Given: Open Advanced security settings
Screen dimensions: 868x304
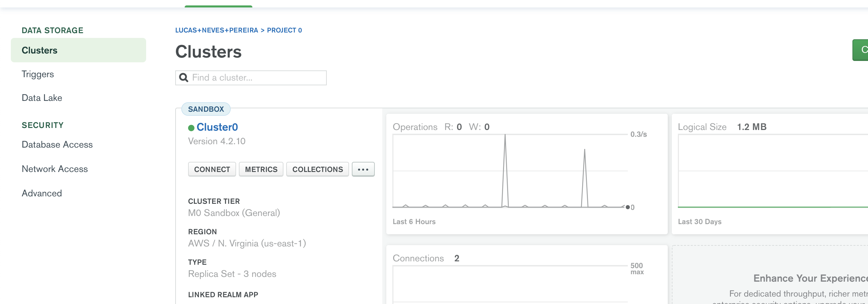Looking at the screenshot, I should [42, 193].
